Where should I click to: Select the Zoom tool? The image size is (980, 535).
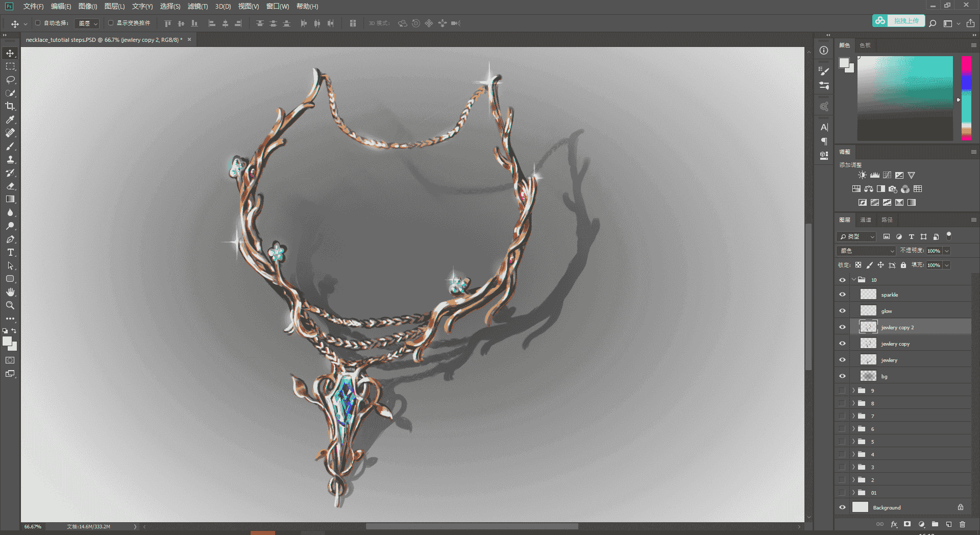click(10, 305)
